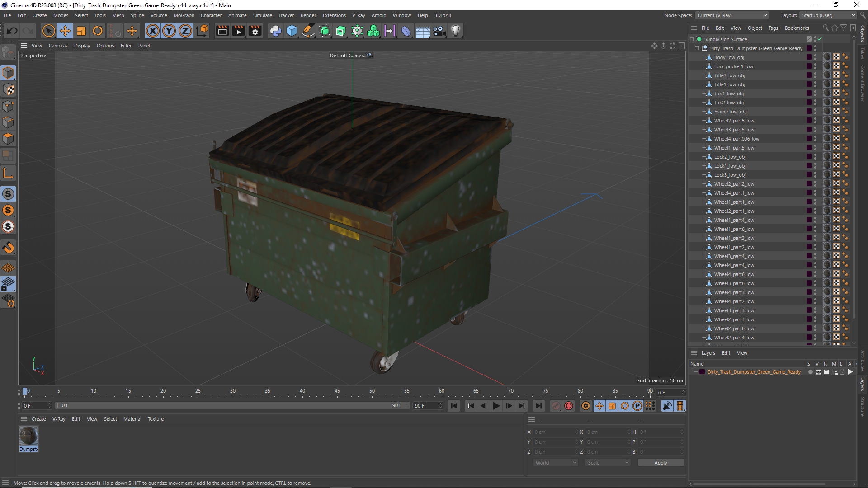Select the Move tool in toolbar
Image resolution: width=868 pixels, height=488 pixels.
[65, 31]
